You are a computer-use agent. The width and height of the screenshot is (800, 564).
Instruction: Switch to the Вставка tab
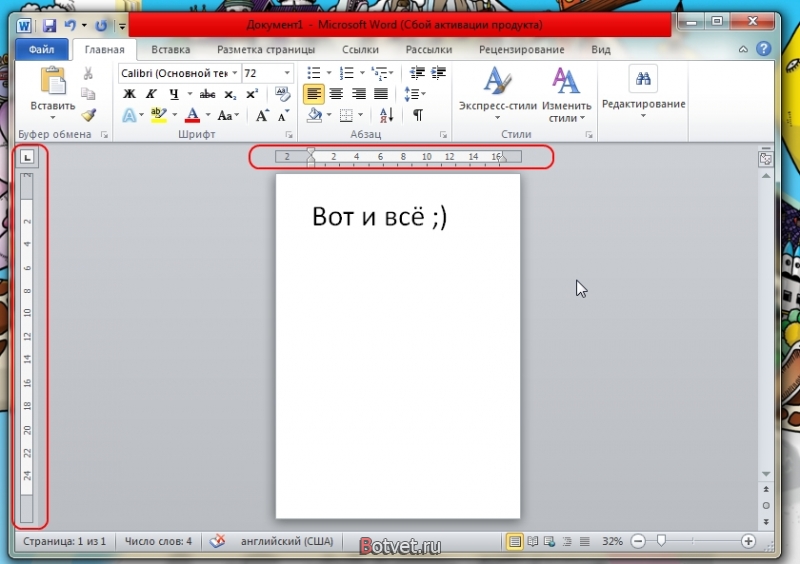170,50
